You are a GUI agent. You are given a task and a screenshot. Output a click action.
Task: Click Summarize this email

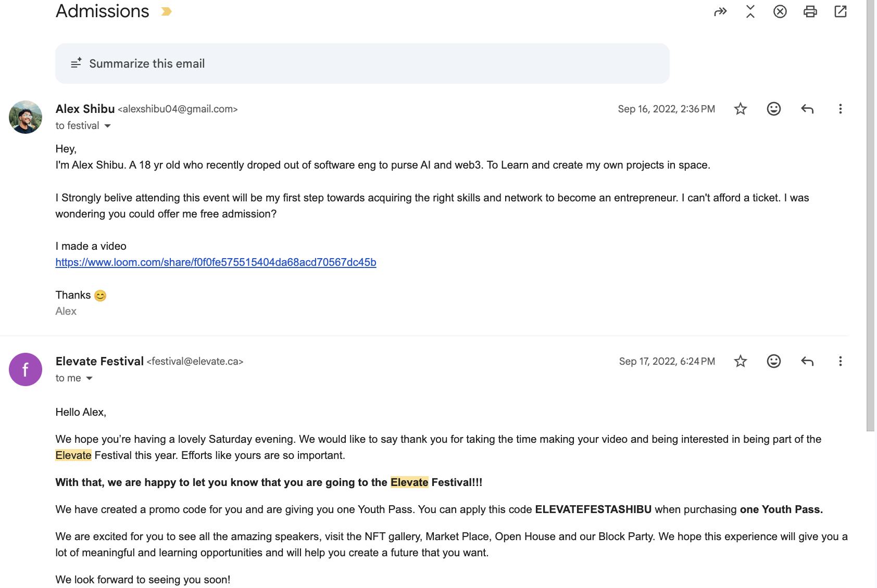tap(147, 63)
